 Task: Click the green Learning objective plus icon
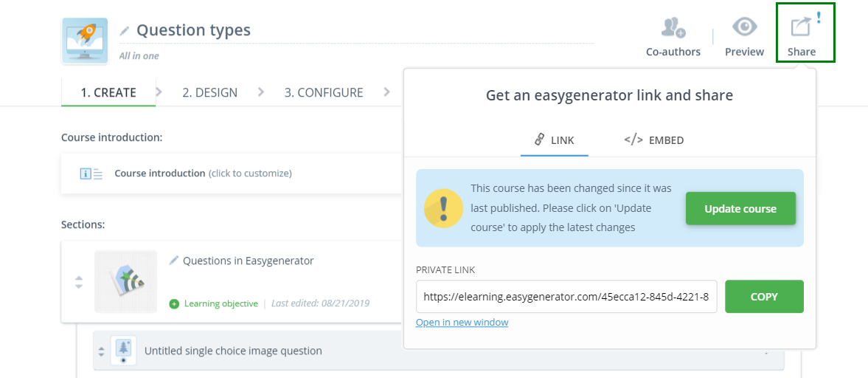pyautogui.click(x=174, y=303)
